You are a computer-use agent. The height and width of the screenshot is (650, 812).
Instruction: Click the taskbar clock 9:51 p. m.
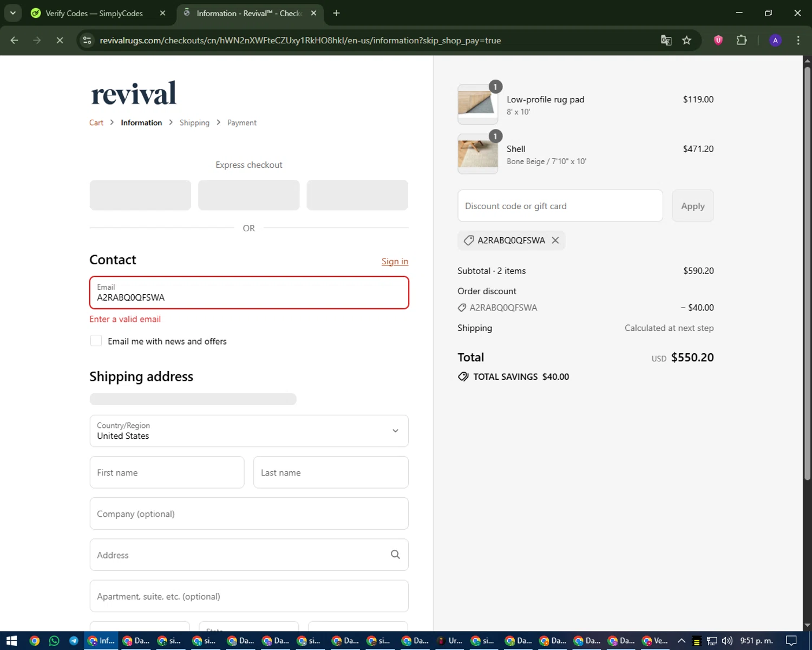(x=756, y=641)
